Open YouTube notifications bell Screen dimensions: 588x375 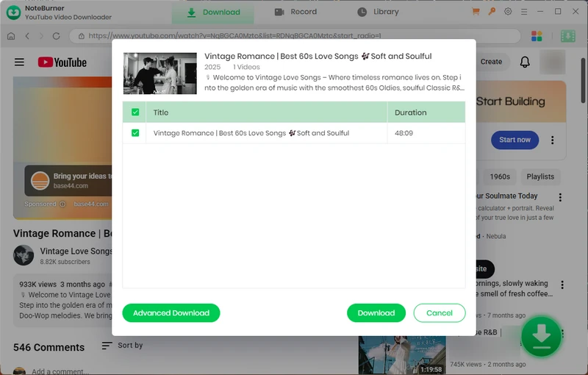click(525, 62)
